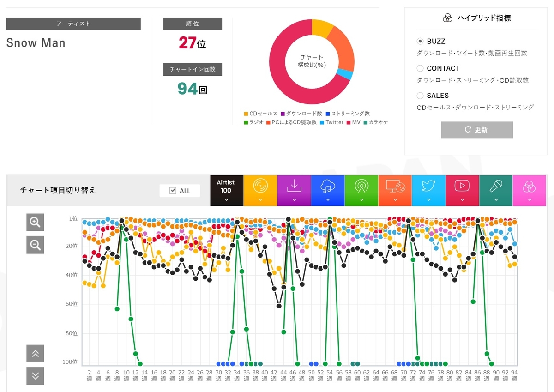Select the BUZZ radio button
554x392 pixels.
420,41
